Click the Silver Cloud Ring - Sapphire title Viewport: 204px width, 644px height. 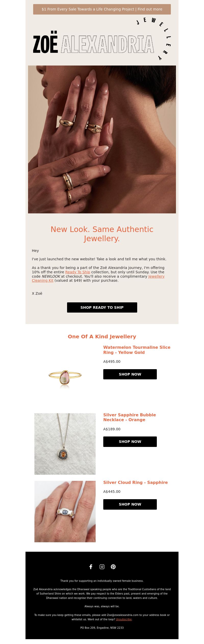(x=135, y=482)
